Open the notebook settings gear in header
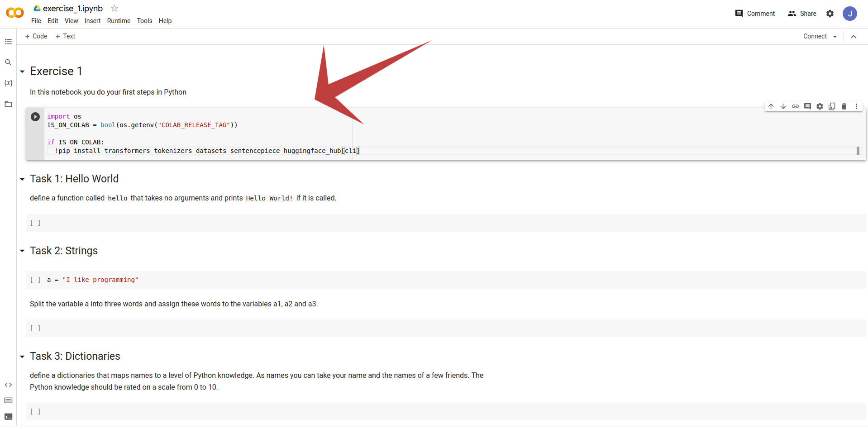 tap(830, 14)
